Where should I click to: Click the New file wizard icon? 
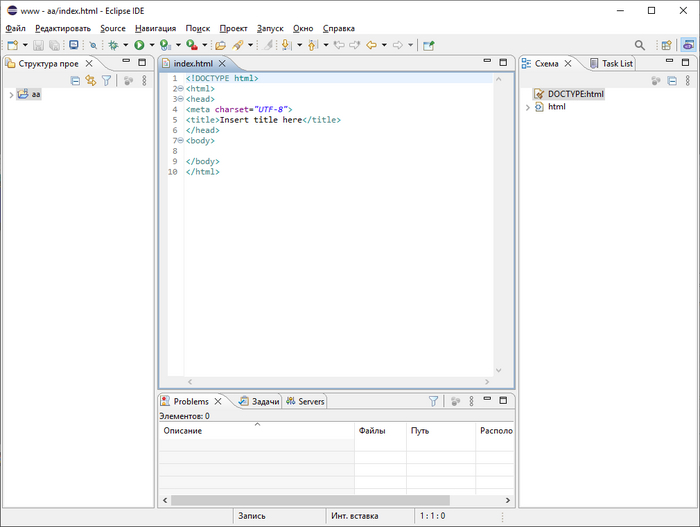13,45
